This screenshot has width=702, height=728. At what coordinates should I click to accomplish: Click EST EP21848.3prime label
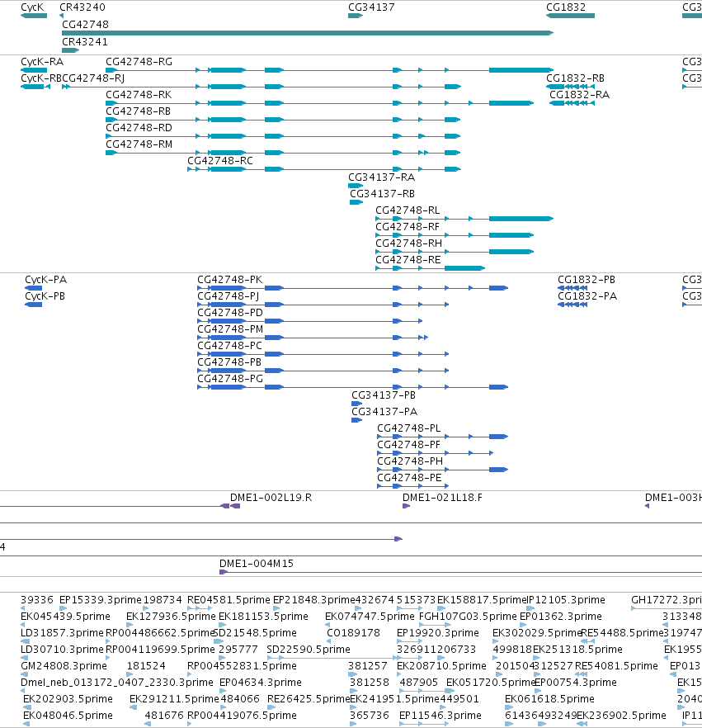314,600
